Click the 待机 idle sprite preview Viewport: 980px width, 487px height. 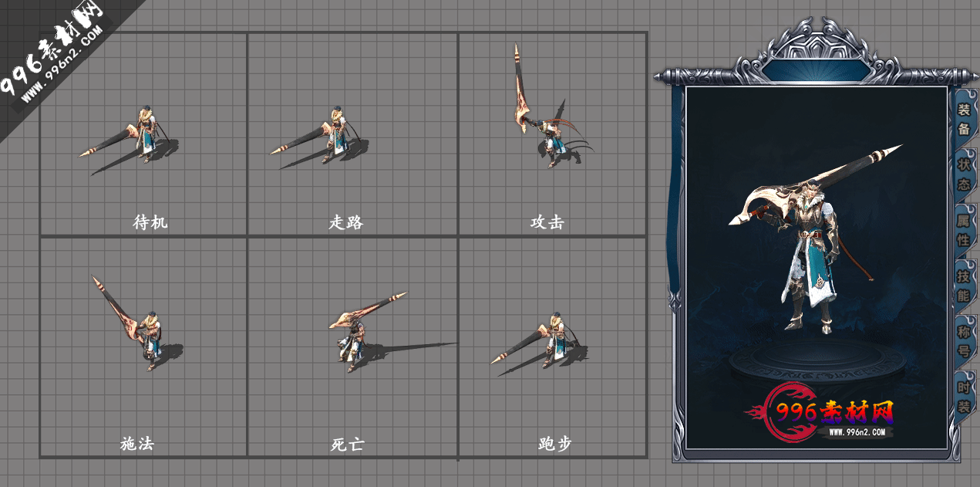coord(130,139)
